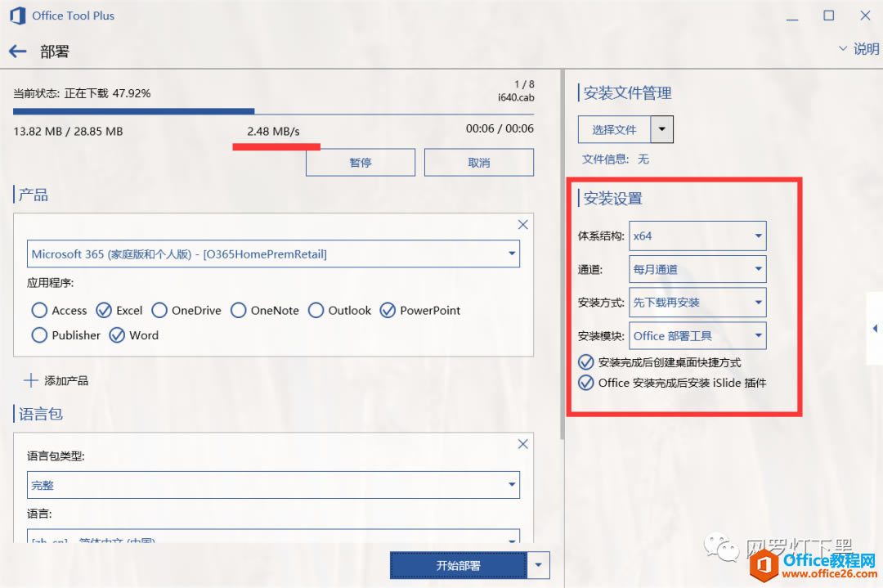Go back using the left arrow icon
Viewport: 883px width, 588px height.
click(x=17, y=52)
